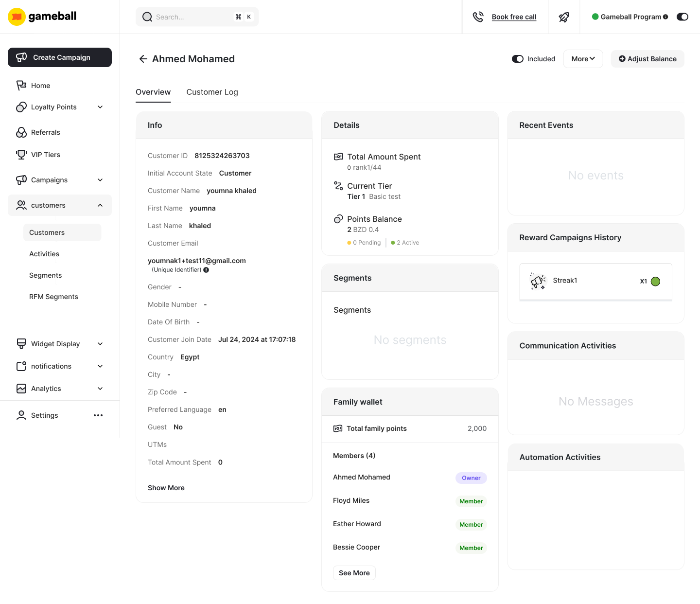Select the VIP Tiers sidebar icon
Screen dimensions: 700x604
point(21,155)
